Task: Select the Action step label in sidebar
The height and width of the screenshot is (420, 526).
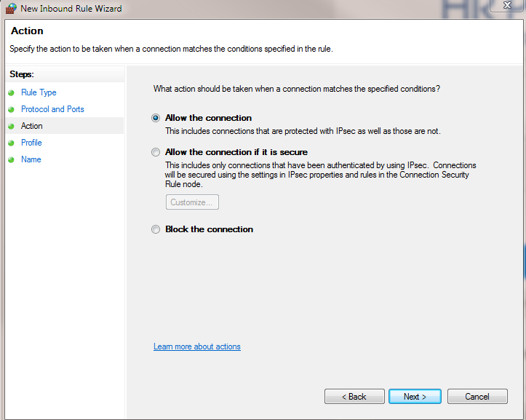Action: 32,126
